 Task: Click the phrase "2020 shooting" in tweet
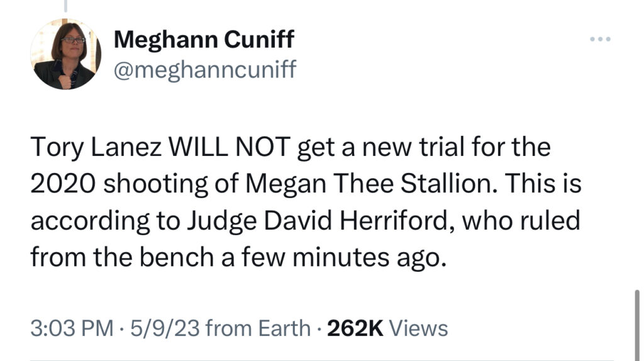[x=119, y=184]
